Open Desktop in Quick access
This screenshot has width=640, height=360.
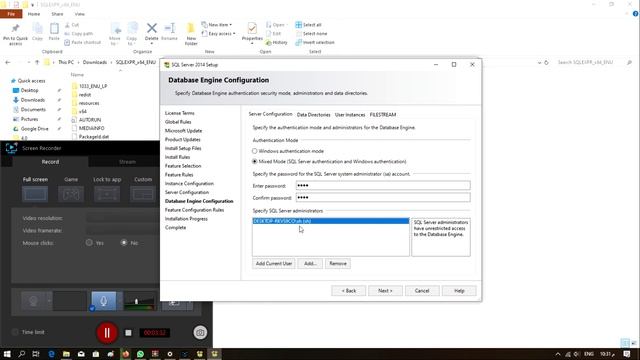click(29, 90)
